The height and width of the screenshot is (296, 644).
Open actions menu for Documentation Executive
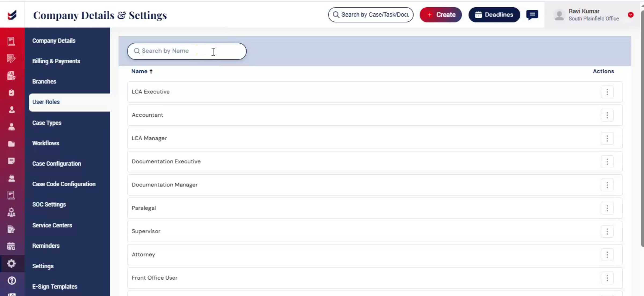[607, 162]
